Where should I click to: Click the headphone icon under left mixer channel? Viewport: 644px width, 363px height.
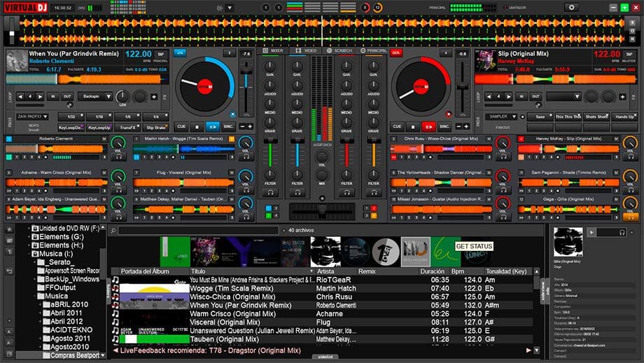(x=271, y=193)
